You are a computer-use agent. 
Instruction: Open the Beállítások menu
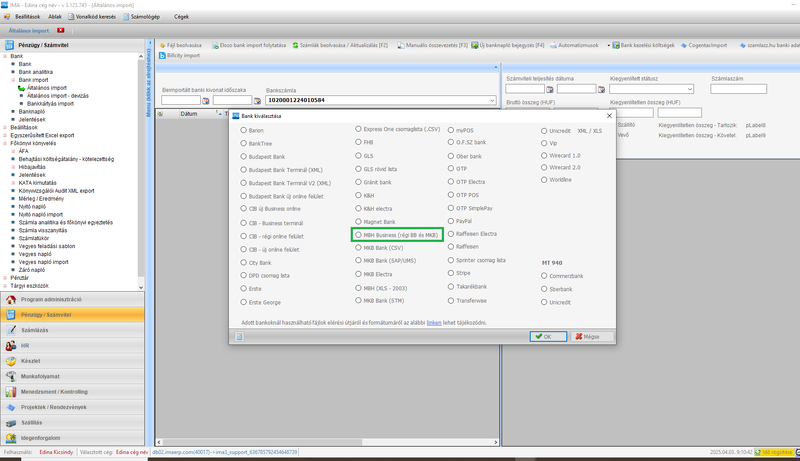click(27, 17)
